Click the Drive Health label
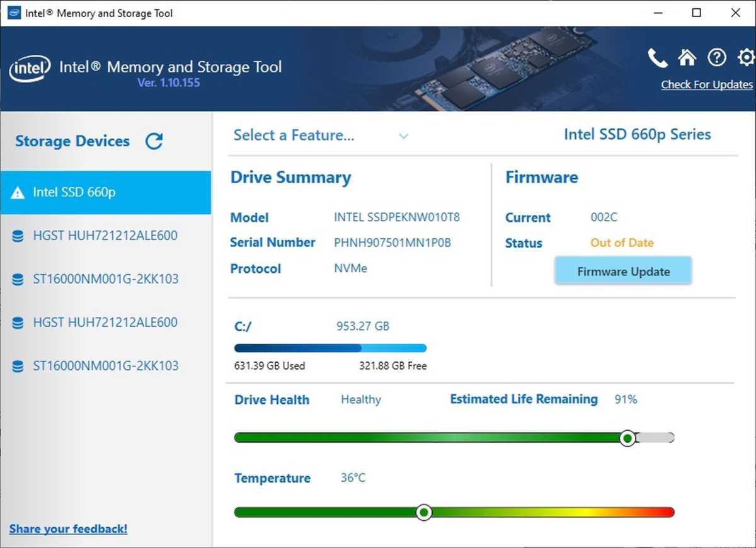This screenshot has height=548, width=756. 272,400
